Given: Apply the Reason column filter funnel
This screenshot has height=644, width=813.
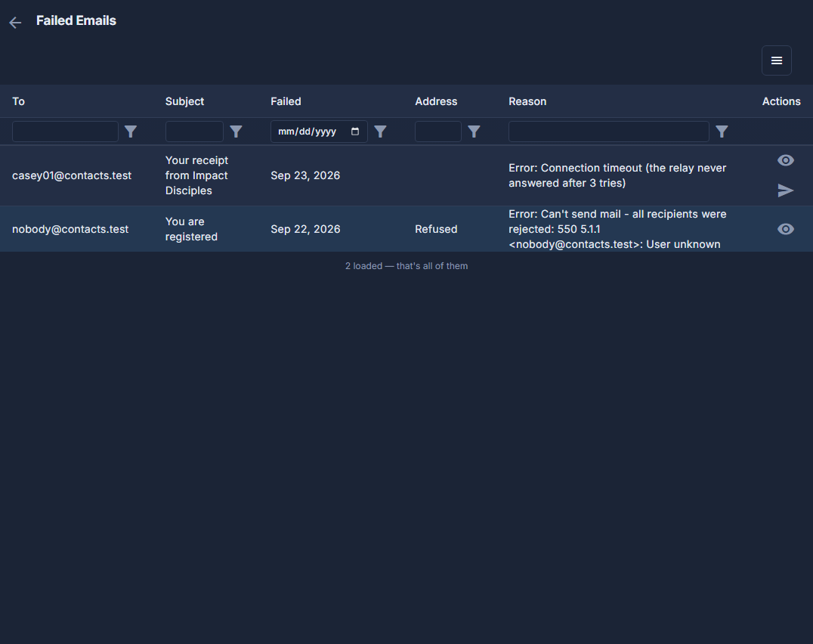Looking at the screenshot, I should pos(722,132).
